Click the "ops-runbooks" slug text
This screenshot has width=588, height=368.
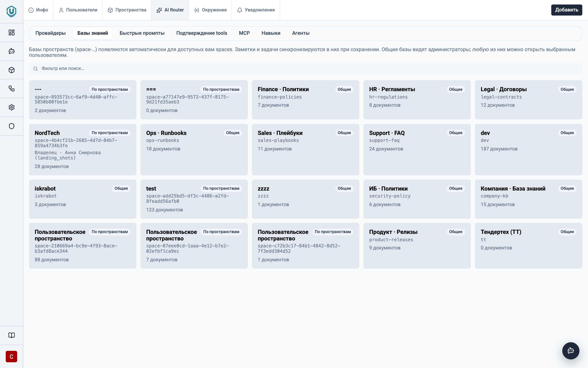click(162, 140)
